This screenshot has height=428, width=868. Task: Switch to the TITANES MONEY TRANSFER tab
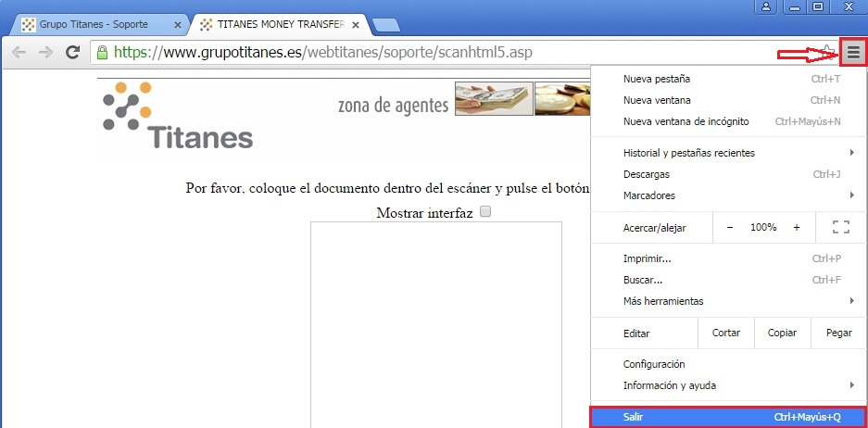(280, 25)
